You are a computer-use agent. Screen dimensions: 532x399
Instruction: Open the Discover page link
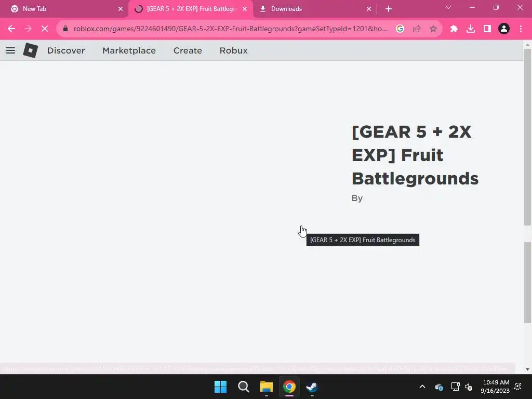pyautogui.click(x=66, y=50)
